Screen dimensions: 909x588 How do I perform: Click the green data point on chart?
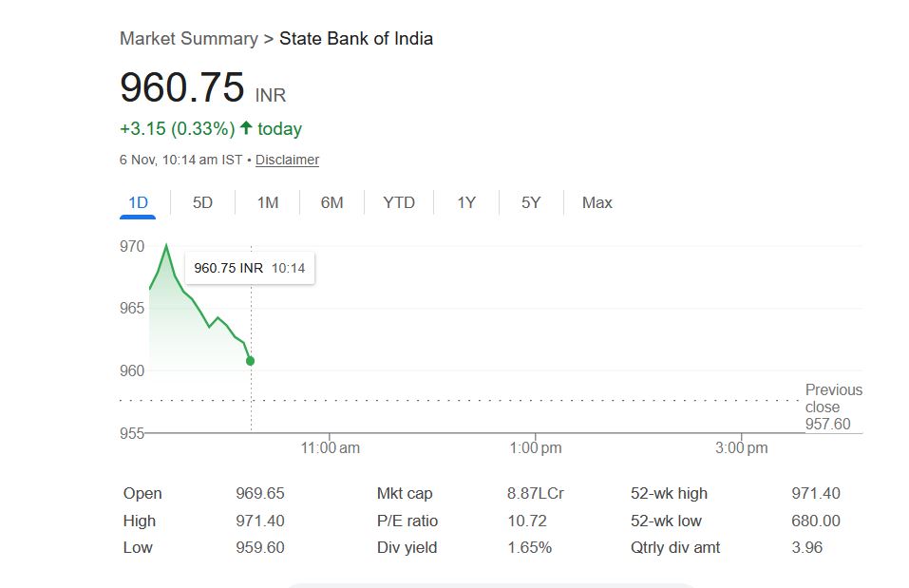coord(250,361)
